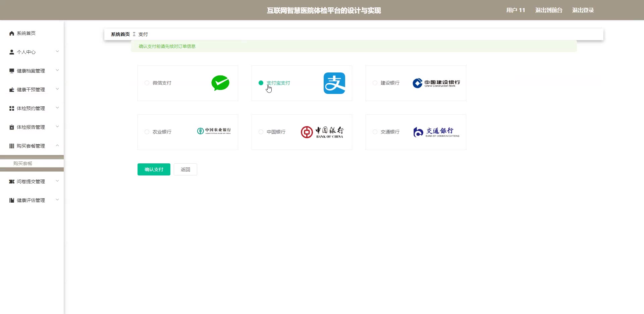Open the 健康档案管理 menu label
644x314 pixels.
(31, 71)
